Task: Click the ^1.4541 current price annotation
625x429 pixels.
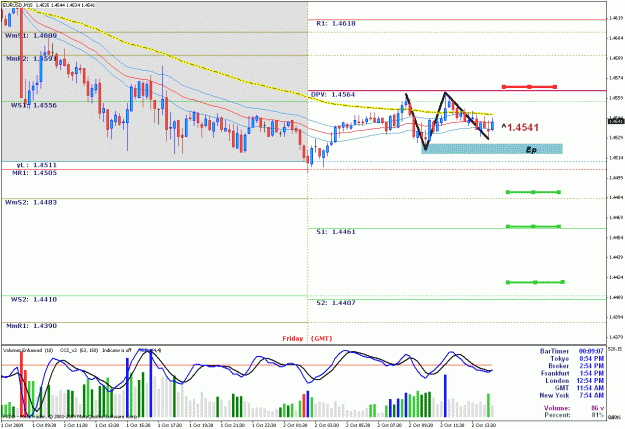Action: coord(520,128)
